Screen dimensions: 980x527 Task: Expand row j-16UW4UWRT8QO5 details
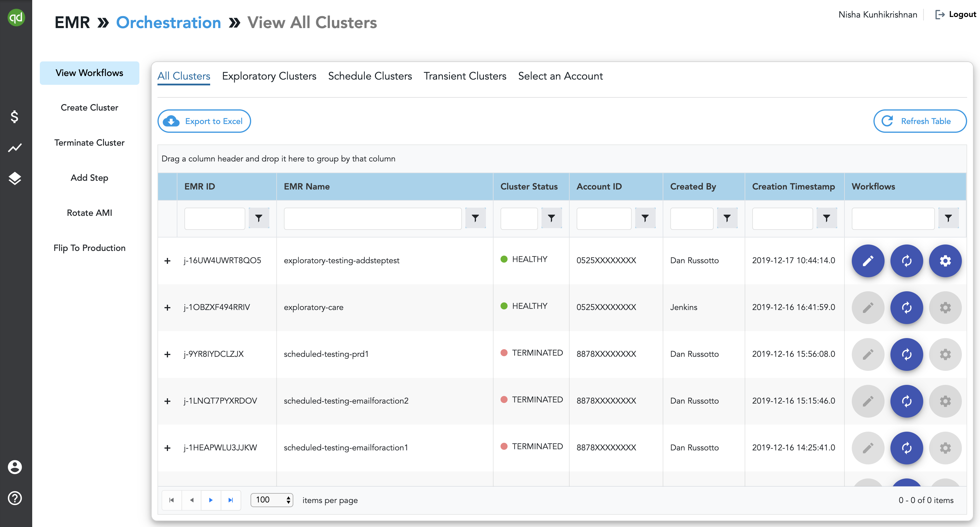[x=167, y=261]
